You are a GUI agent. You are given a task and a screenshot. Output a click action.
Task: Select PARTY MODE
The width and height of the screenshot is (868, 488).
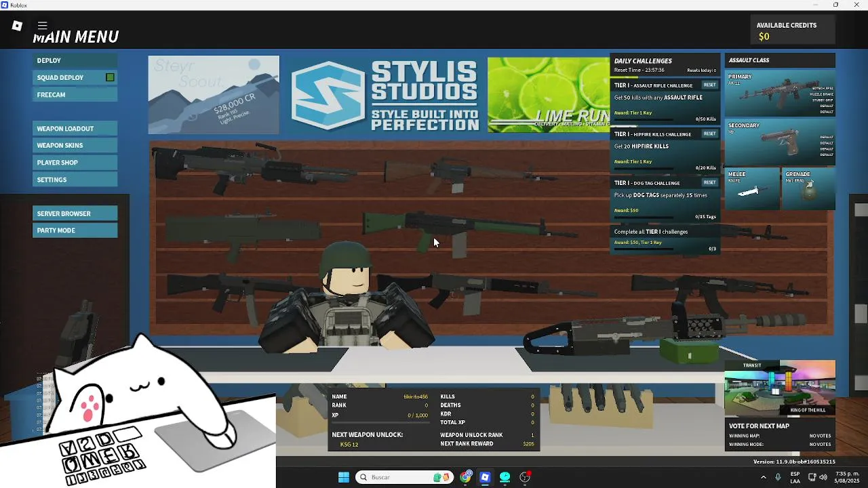click(75, 230)
